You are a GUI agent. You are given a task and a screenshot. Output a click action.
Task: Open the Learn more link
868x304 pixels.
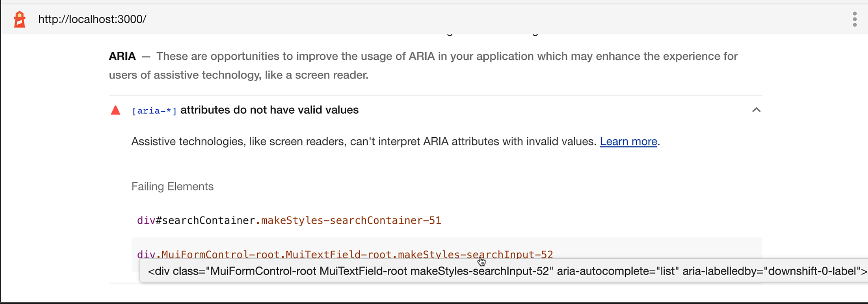pyautogui.click(x=628, y=141)
